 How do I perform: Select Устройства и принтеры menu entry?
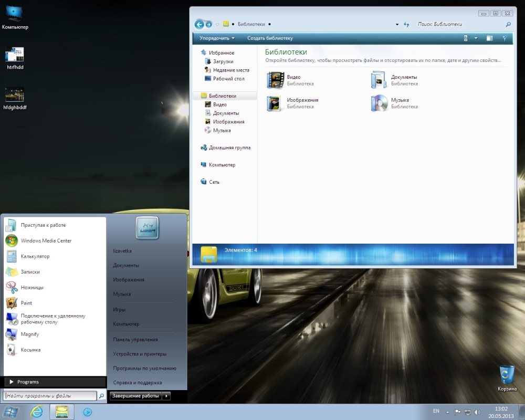point(140,354)
